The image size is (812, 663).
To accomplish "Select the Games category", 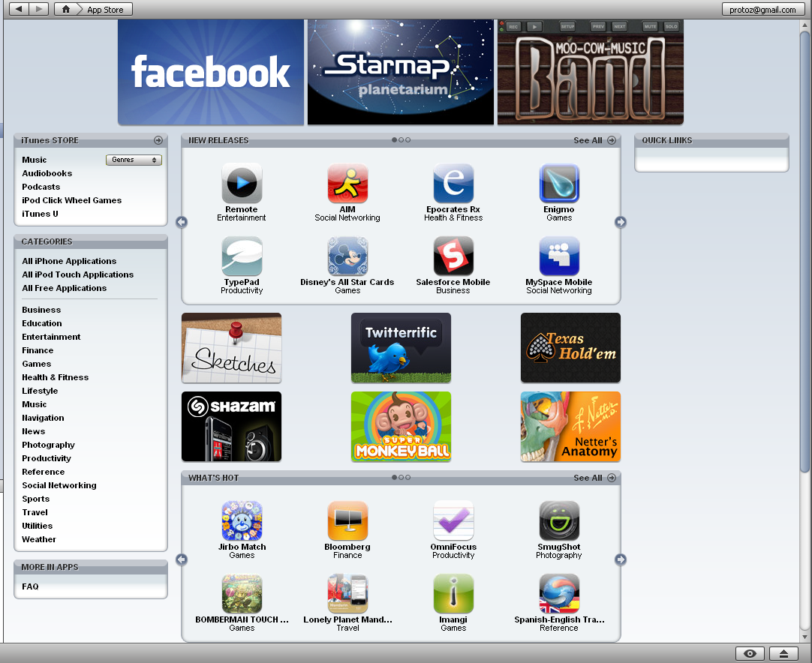I will click(36, 364).
